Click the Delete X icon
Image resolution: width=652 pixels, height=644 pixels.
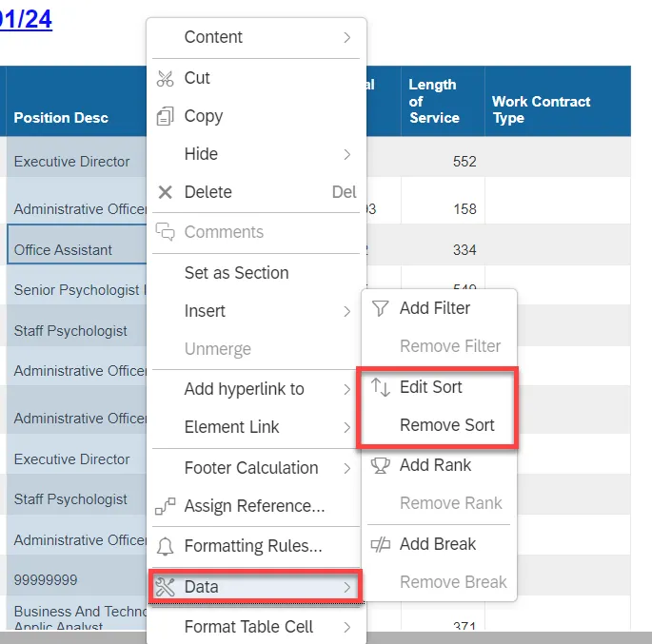pyautogui.click(x=166, y=192)
